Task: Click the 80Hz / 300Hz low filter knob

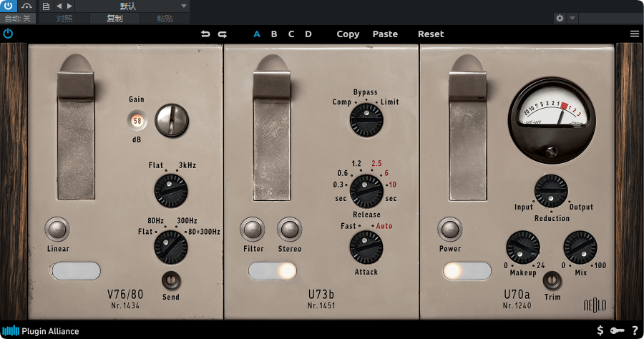Action: pyautogui.click(x=171, y=247)
